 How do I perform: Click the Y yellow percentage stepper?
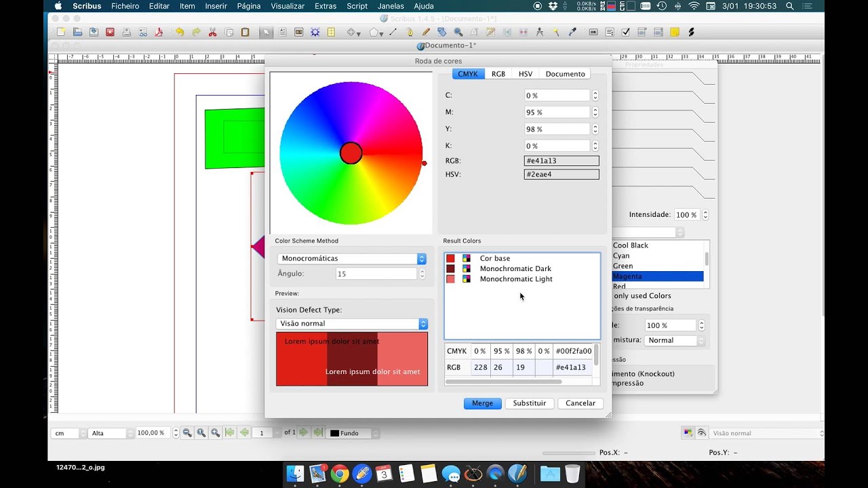(595, 129)
